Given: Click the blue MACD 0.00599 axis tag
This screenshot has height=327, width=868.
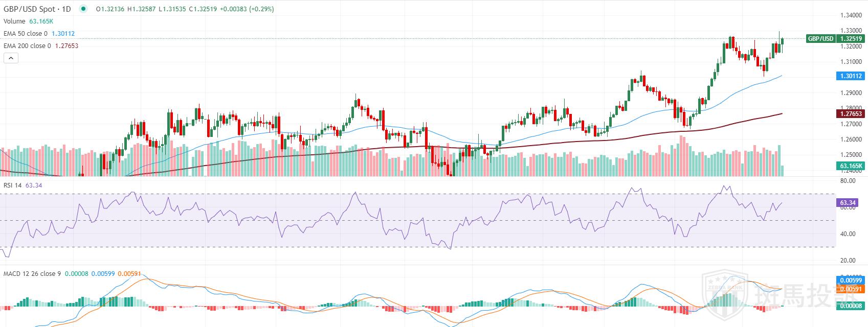Looking at the screenshot, I should pos(851,280).
